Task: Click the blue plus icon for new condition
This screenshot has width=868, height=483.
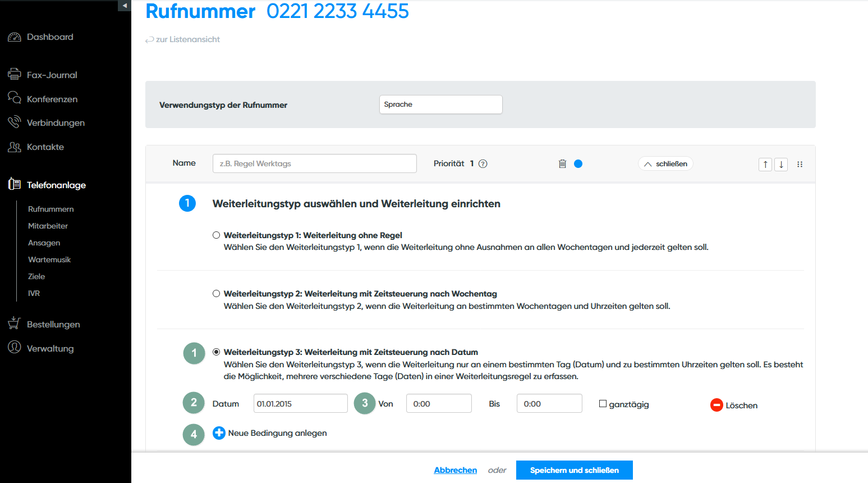Action: [219, 433]
